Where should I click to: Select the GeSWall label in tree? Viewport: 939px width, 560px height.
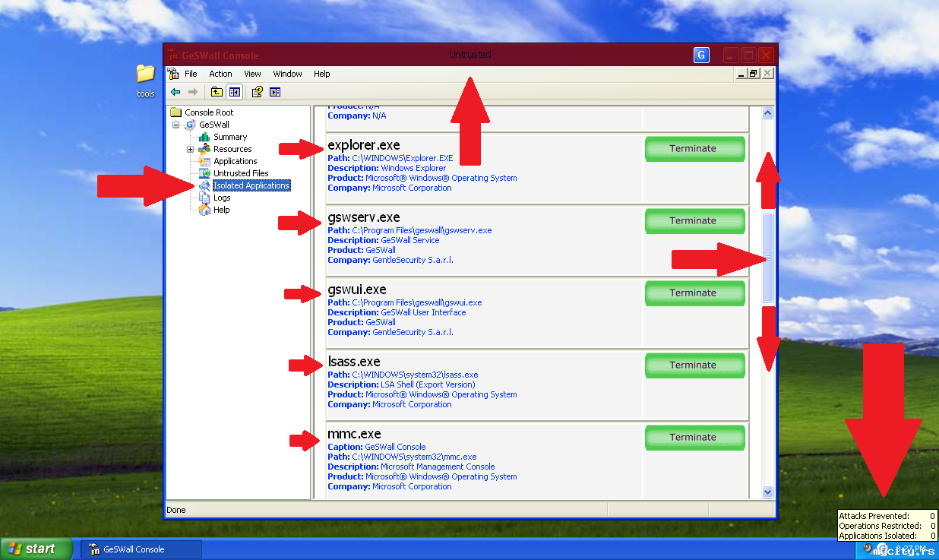tap(214, 125)
